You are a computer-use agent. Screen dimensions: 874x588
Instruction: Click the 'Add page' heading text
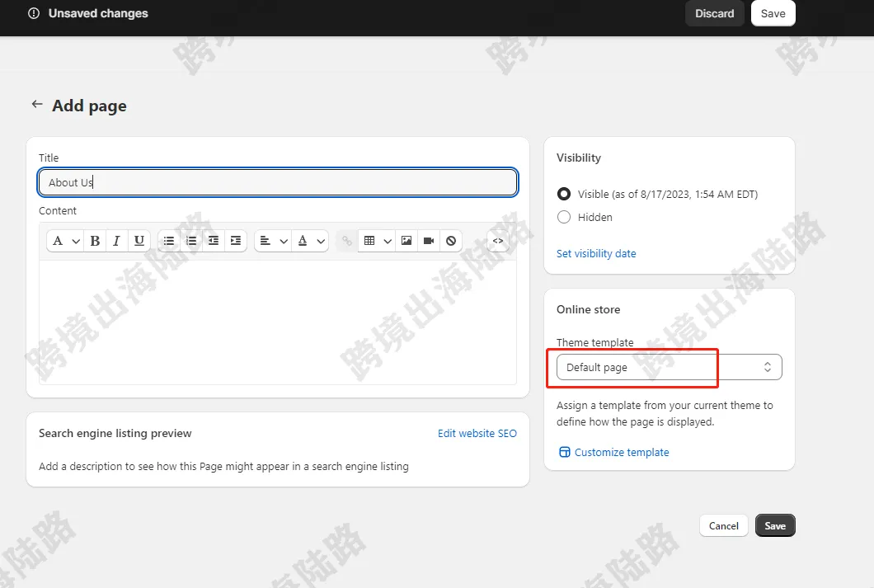coord(89,106)
